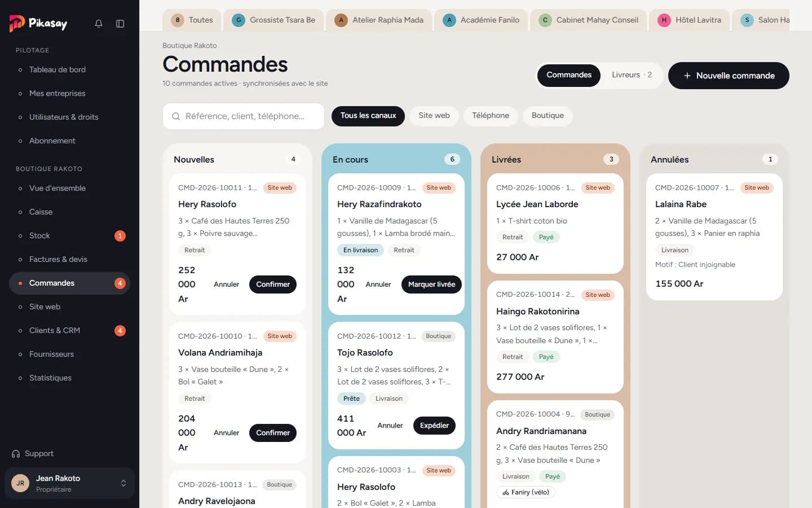The height and width of the screenshot is (508, 812).
Task: Open Utilisateurs & droits page
Action: (x=69, y=117)
